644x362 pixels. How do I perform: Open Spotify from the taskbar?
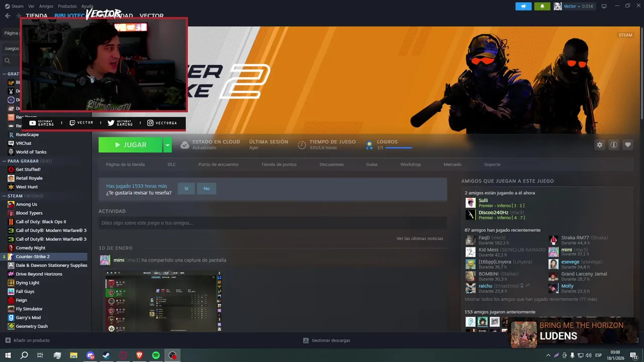coord(156,355)
